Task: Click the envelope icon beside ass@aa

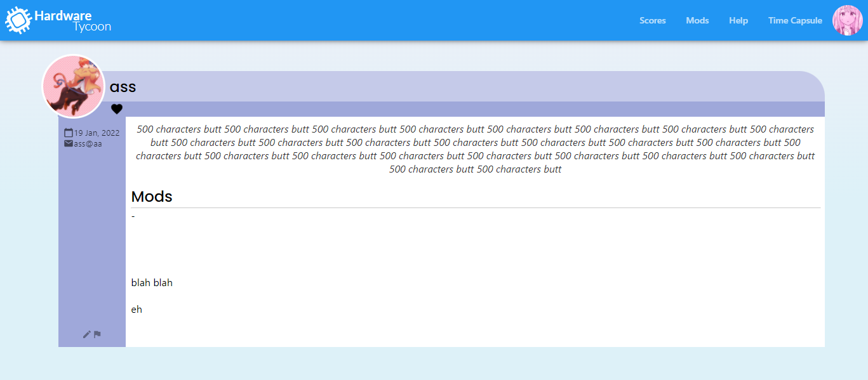Action: 69,143
